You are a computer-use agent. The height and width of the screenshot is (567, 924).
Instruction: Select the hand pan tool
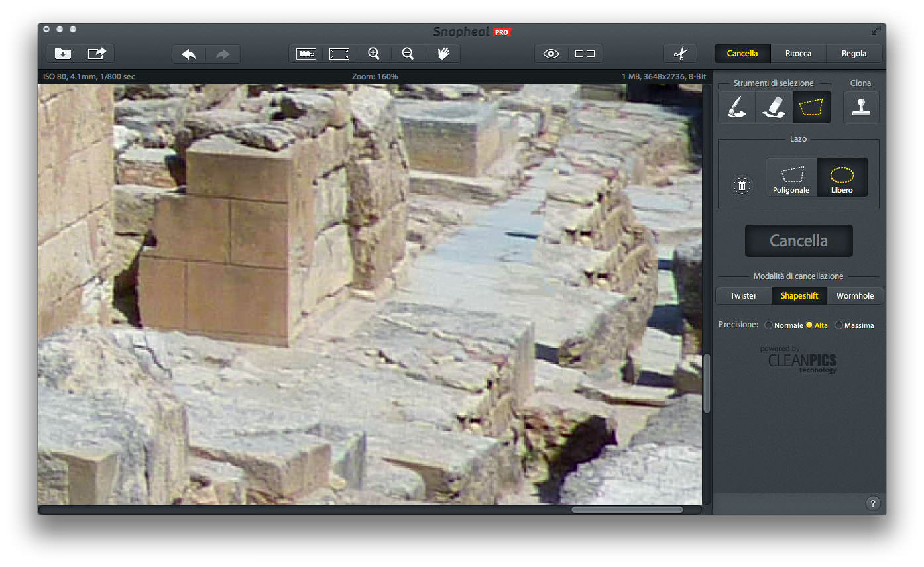(x=443, y=54)
